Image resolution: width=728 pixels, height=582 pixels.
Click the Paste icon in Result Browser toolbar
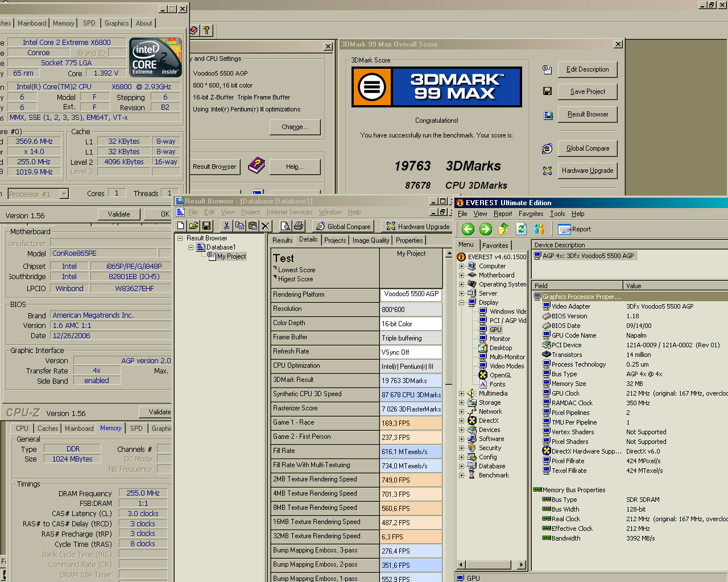pos(253,226)
